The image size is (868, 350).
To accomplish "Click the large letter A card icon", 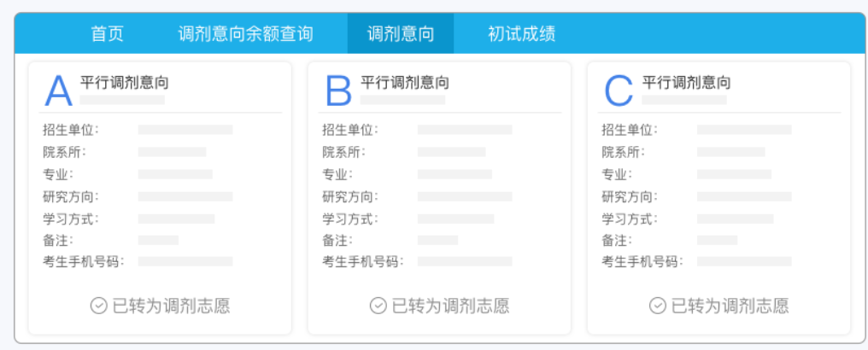I will pos(58,90).
